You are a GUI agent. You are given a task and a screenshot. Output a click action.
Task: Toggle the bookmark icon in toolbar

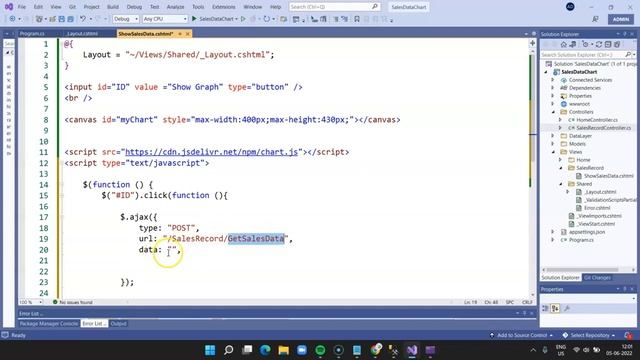pyautogui.click(x=357, y=19)
